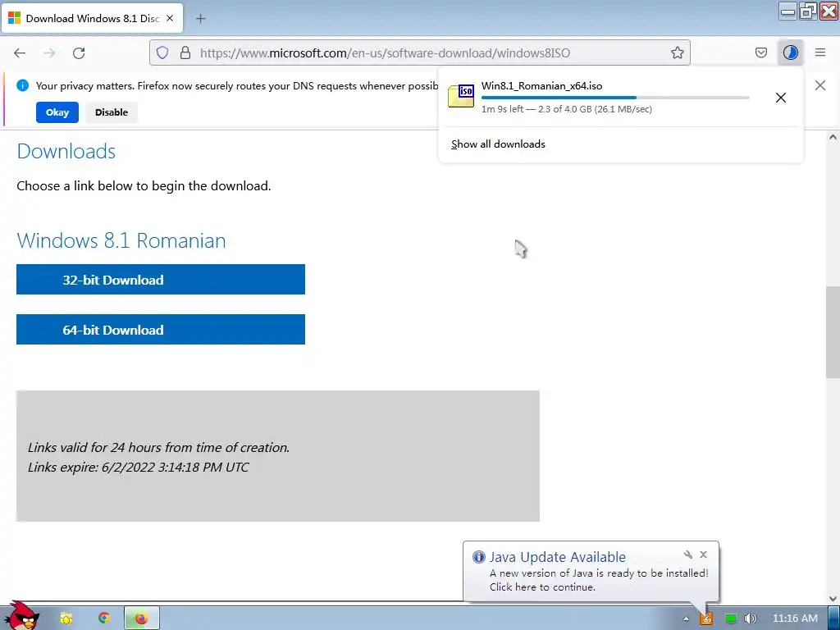Open the tracking protection shield icon
The height and width of the screenshot is (630, 840).
(162, 52)
